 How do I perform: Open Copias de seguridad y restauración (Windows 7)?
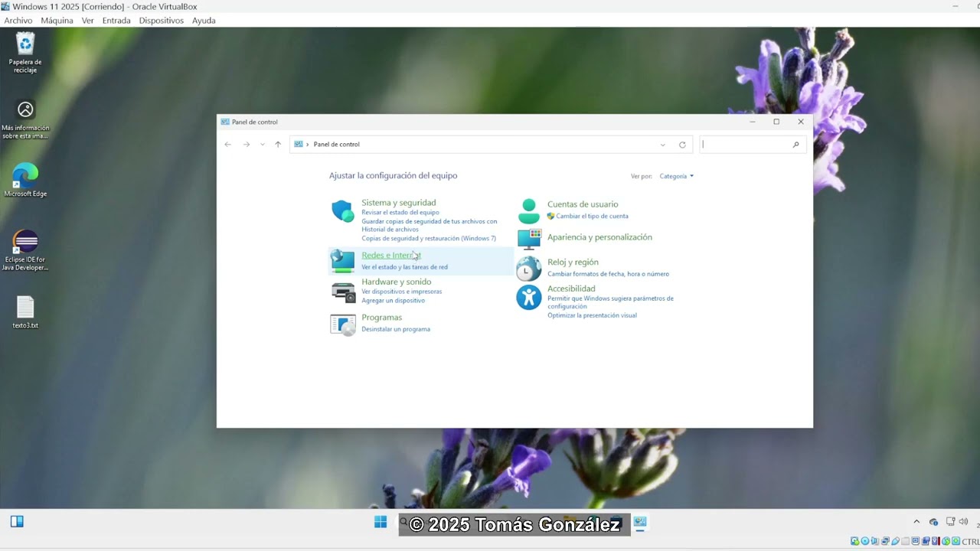[x=429, y=239]
